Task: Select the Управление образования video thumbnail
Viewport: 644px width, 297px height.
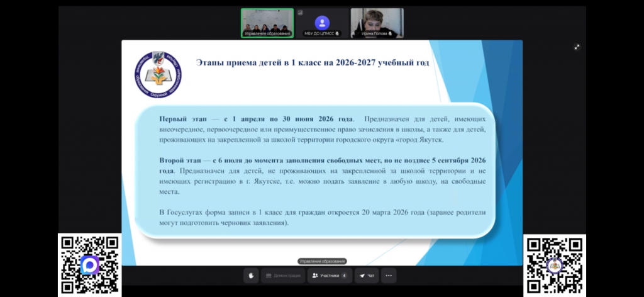Action: (x=267, y=23)
